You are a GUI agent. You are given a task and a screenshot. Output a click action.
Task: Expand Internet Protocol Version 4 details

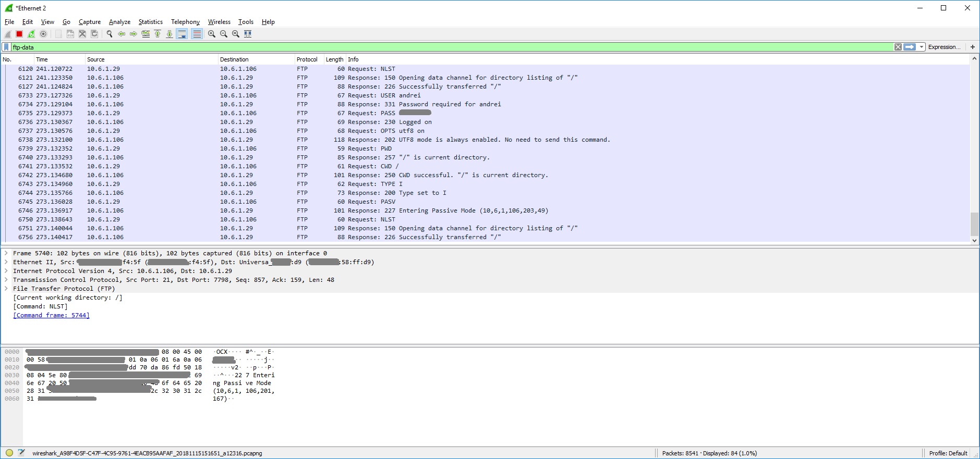(x=6, y=271)
